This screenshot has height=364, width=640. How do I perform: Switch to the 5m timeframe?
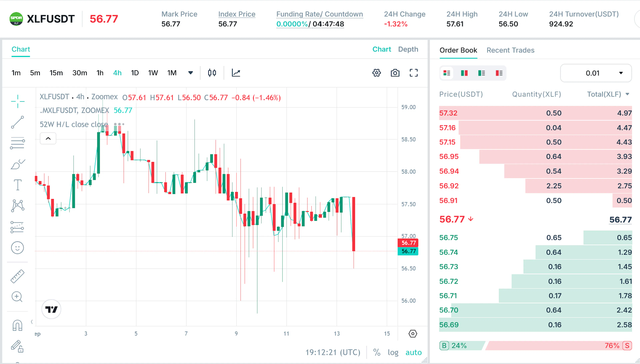click(35, 73)
